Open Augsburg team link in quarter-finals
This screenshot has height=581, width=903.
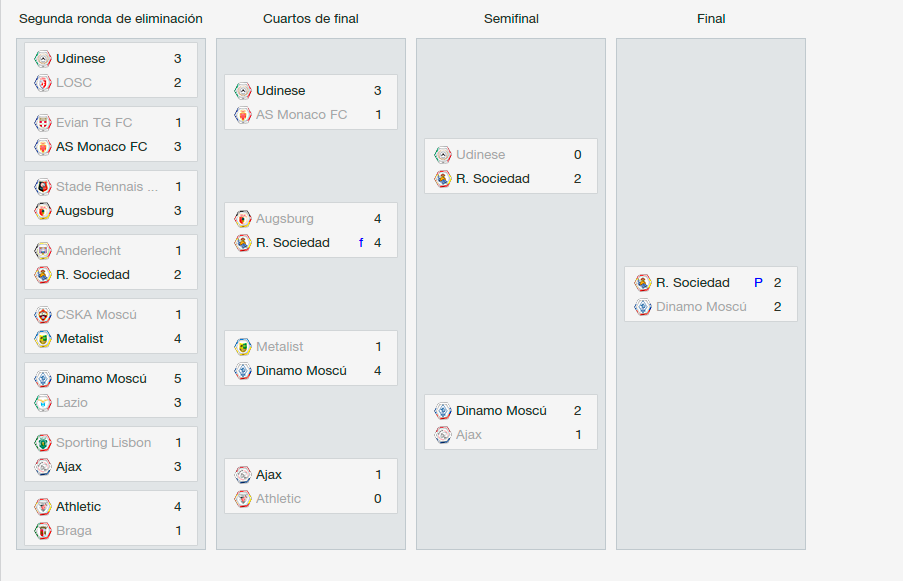pyautogui.click(x=284, y=219)
